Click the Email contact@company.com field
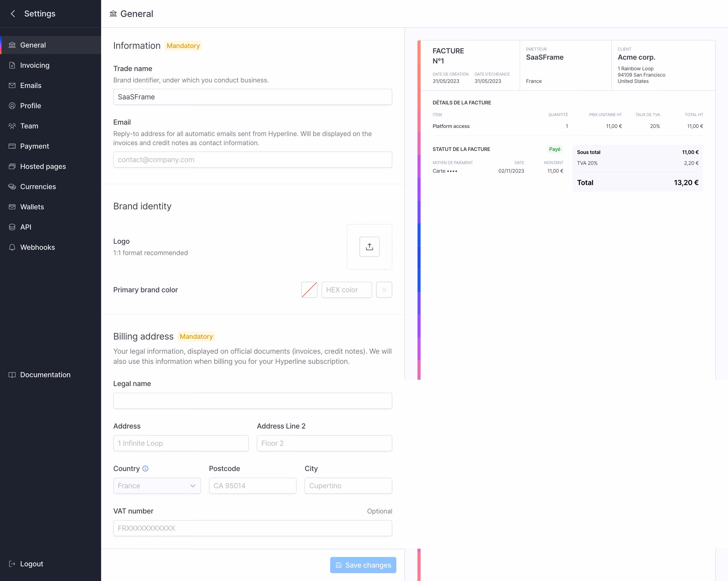Screen dimensions: 728x581 253,160
